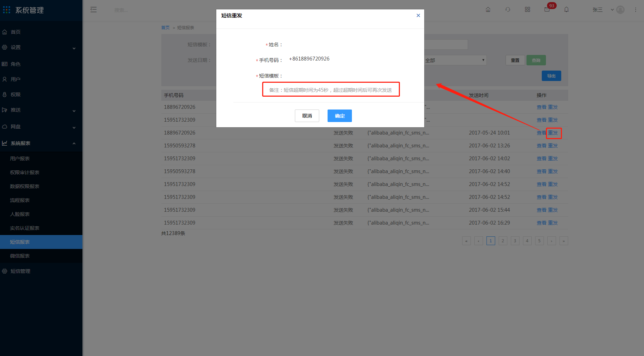Open 用户 in the sidebar
The image size is (644, 356).
point(41,79)
